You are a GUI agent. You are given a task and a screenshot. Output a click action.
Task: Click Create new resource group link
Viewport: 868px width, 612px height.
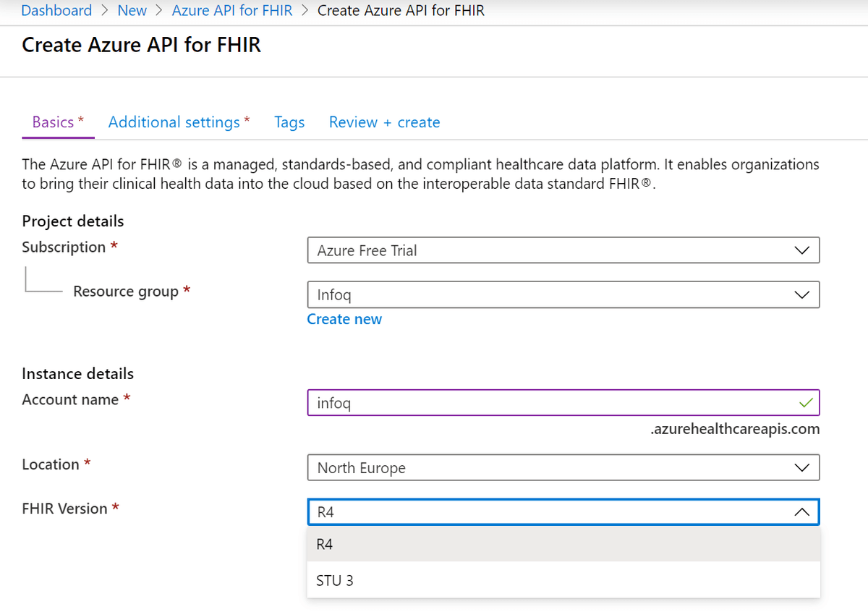tap(344, 319)
